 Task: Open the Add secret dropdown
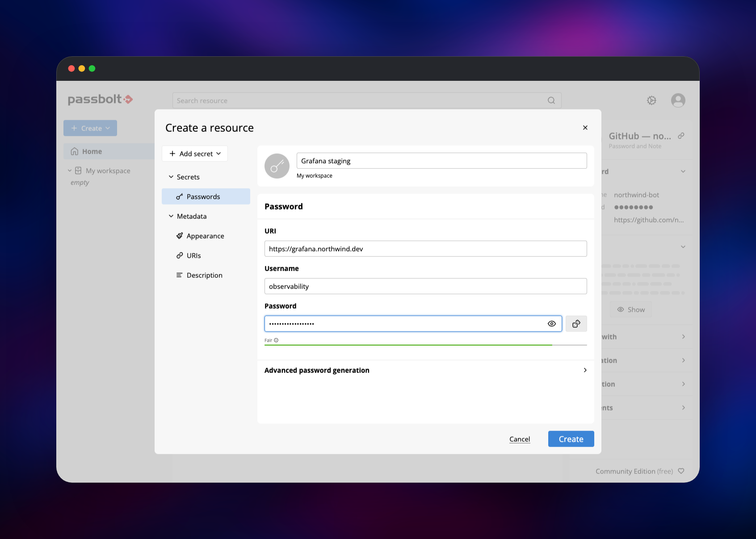tap(195, 154)
